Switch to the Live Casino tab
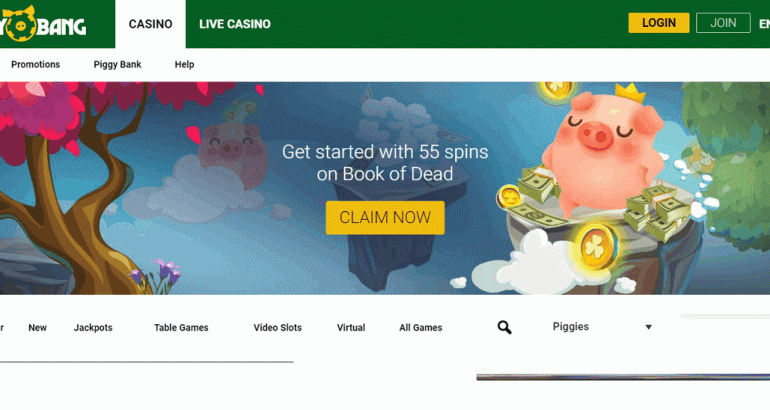 (235, 24)
